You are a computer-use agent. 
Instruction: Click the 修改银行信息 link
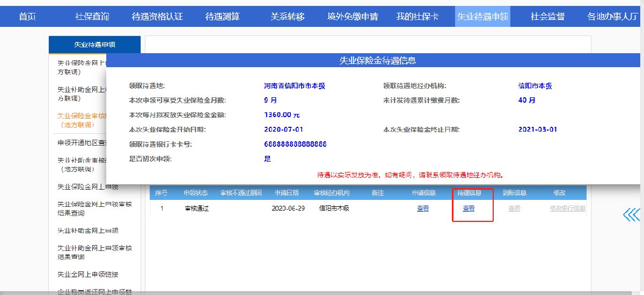[x=567, y=208]
